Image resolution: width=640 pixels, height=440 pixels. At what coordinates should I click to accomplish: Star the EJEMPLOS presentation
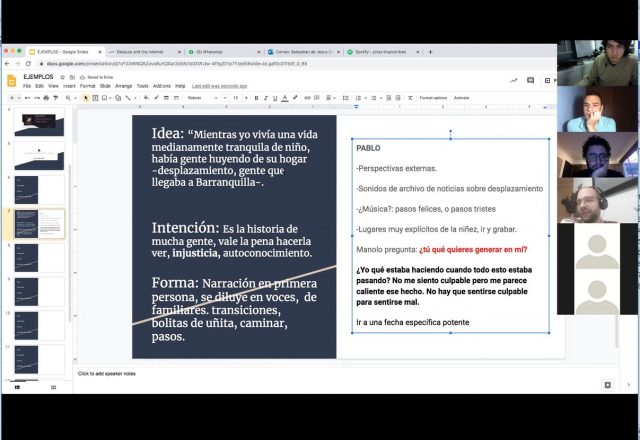(62, 77)
